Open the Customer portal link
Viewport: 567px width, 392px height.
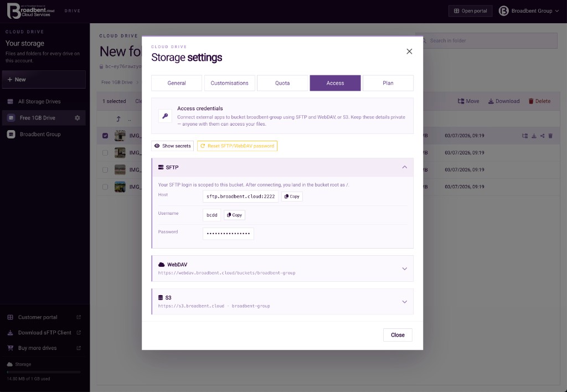point(44,317)
